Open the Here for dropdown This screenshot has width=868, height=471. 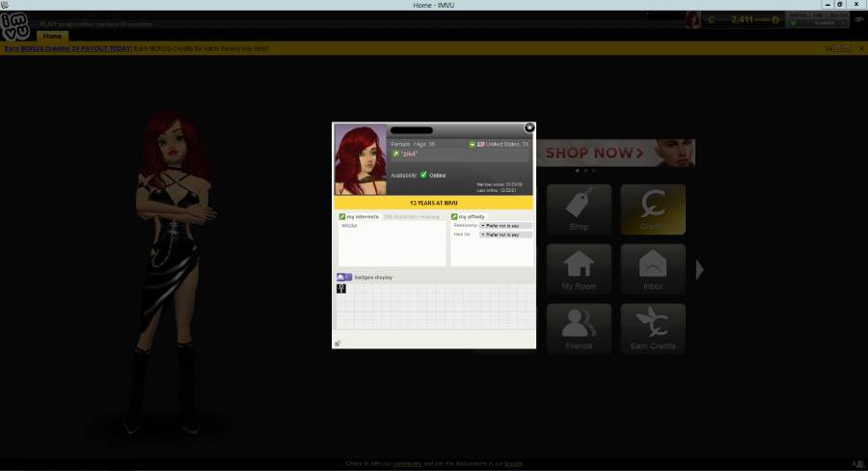pyautogui.click(x=505, y=235)
